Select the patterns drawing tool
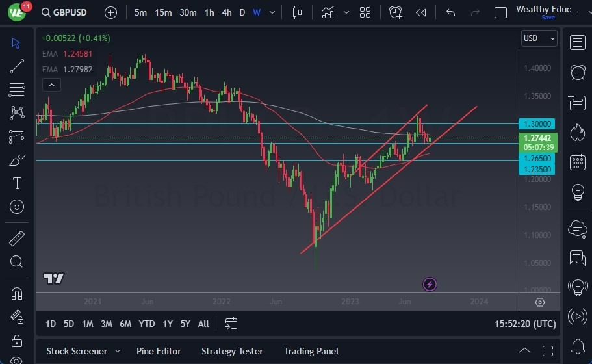Screen dimensions: 592x364 [17, 113]
